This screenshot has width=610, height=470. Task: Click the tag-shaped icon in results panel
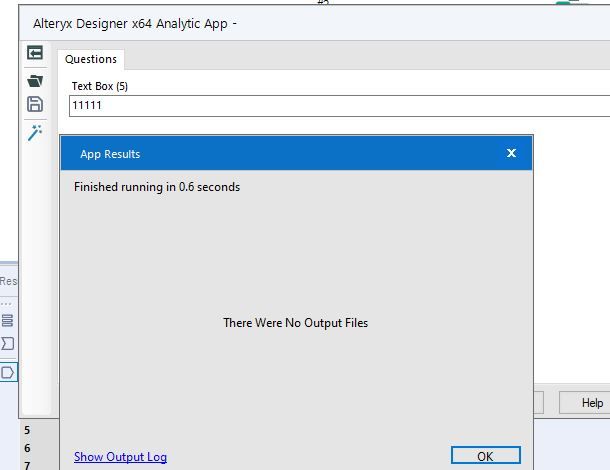[8, 372]
